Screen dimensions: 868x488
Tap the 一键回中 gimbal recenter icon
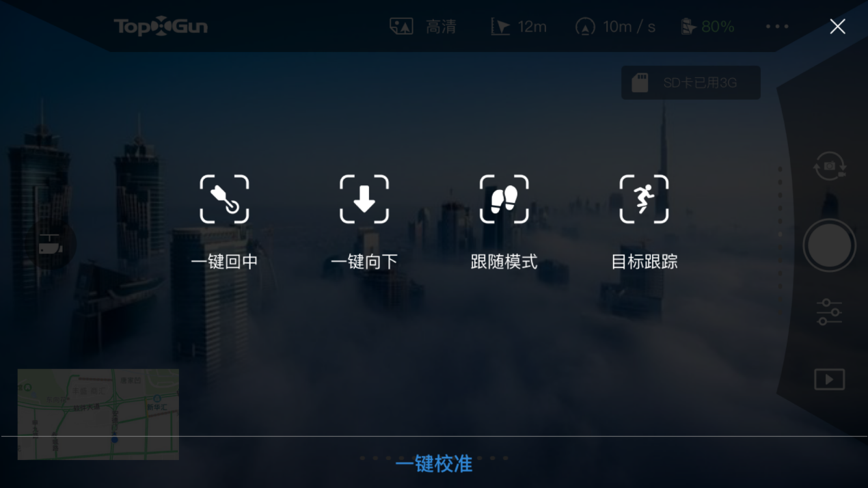point(224,199)
